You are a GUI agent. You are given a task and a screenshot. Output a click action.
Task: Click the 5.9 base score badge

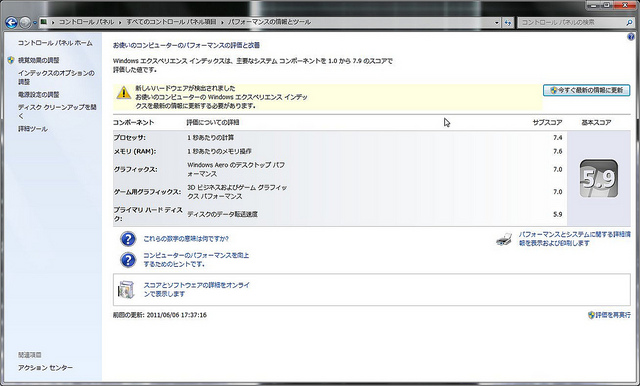coord(599,178)
